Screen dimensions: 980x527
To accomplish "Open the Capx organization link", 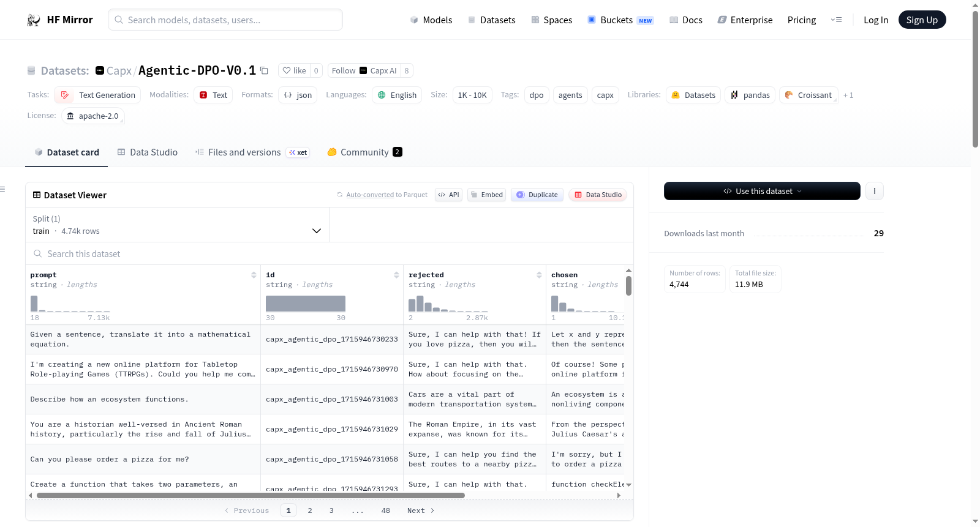I will (x=119, y=70).
